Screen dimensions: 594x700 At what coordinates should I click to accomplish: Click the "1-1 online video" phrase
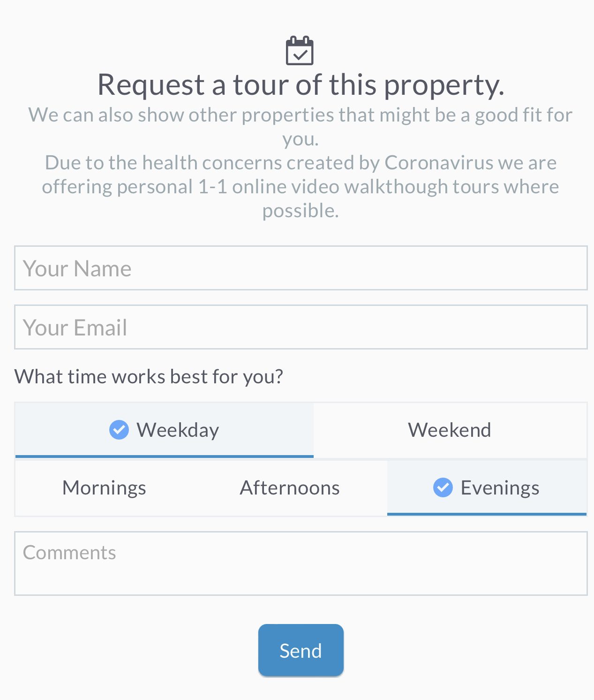(x=269, y=187)
